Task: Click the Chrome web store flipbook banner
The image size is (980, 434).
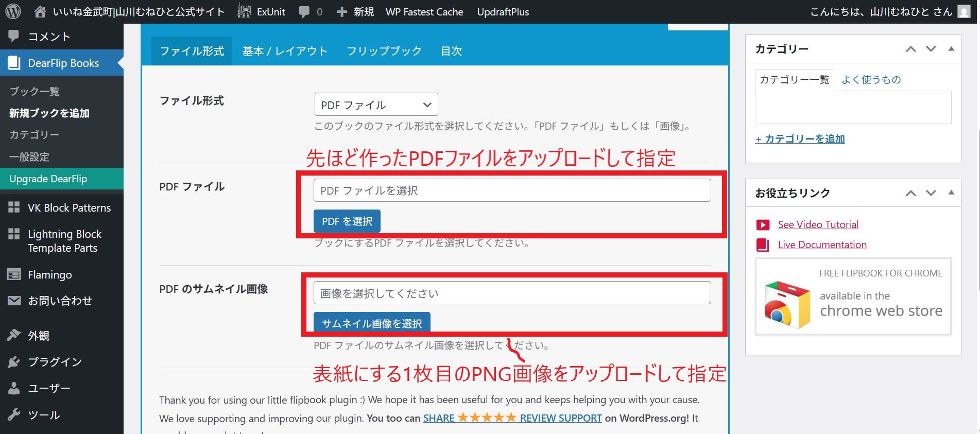Action: point(853,297)
